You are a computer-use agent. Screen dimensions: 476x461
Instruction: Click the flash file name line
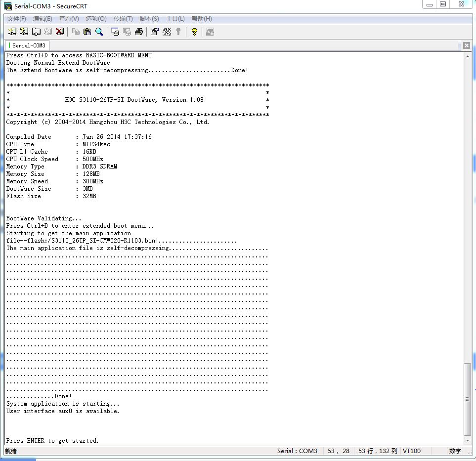(x=122, y=241)
